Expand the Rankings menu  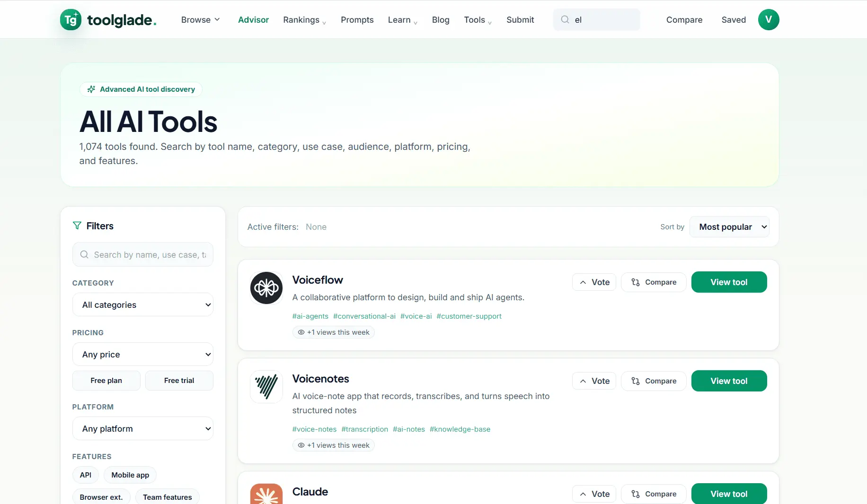305,20
